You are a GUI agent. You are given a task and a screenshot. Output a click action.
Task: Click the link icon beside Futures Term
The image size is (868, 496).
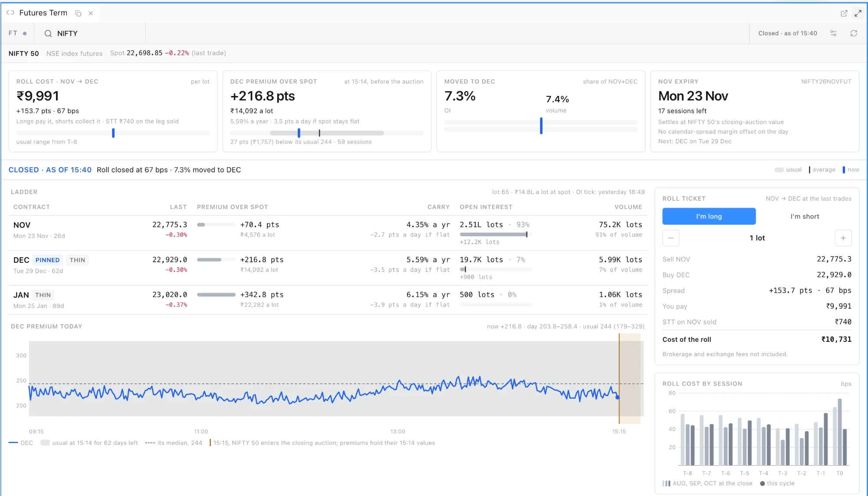pyautogui.click(x=10, y=13)
